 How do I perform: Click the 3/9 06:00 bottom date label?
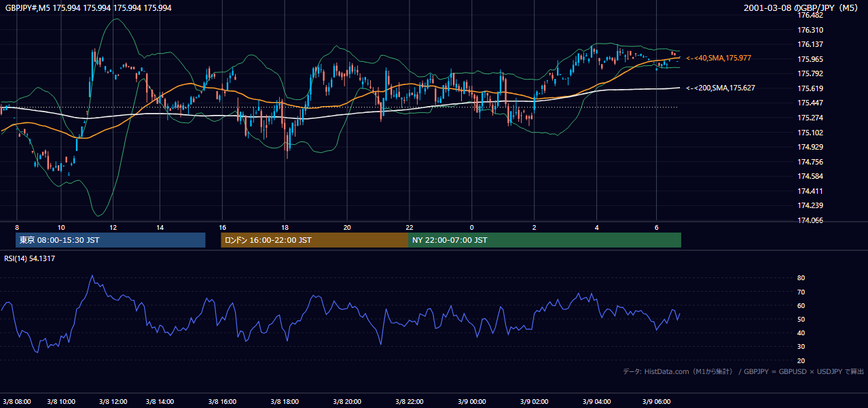(656, 401)
